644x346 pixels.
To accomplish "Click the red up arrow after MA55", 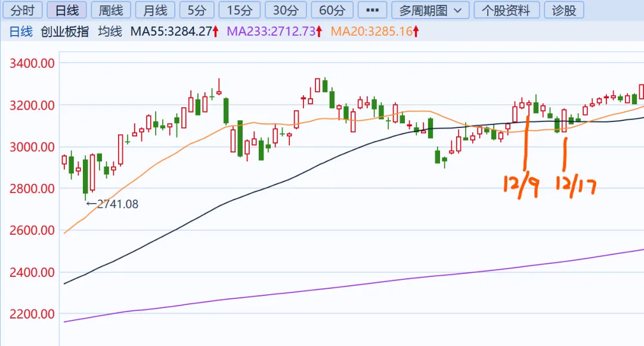I will [216, 31].
